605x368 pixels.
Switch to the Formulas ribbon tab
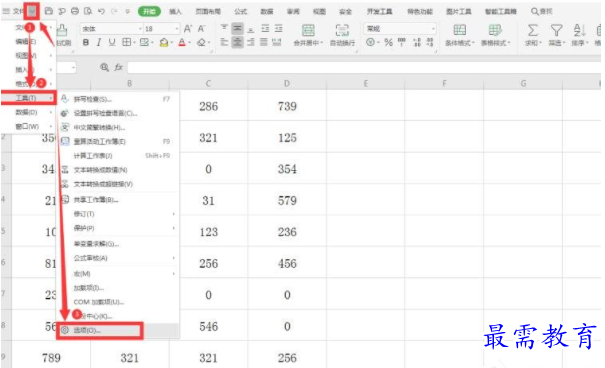tap(240, 12)
